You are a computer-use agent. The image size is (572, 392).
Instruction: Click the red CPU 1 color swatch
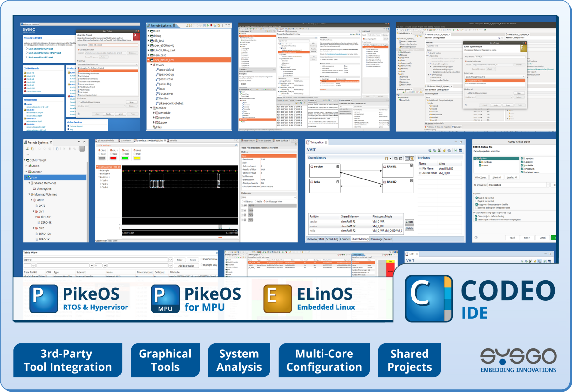click(113, 158)
